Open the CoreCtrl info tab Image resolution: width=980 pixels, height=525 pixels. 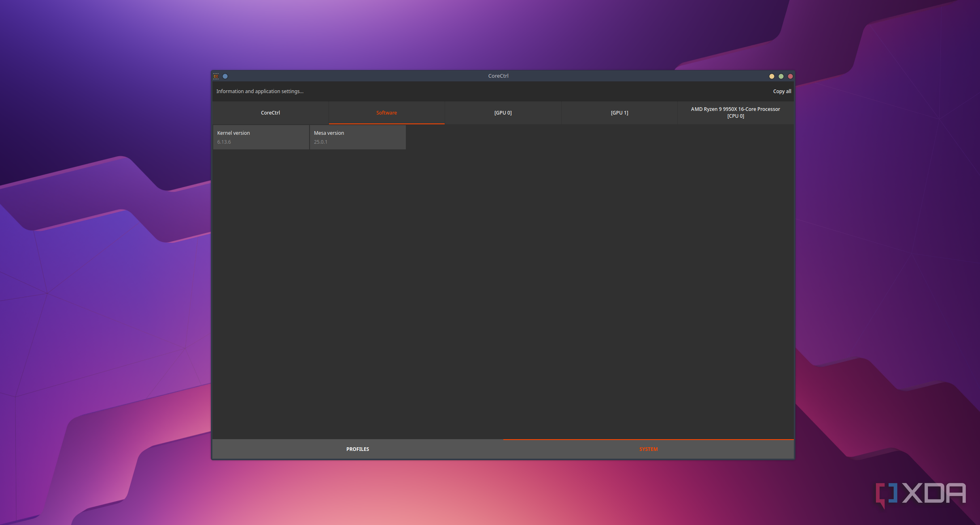(x=270, y=113)
